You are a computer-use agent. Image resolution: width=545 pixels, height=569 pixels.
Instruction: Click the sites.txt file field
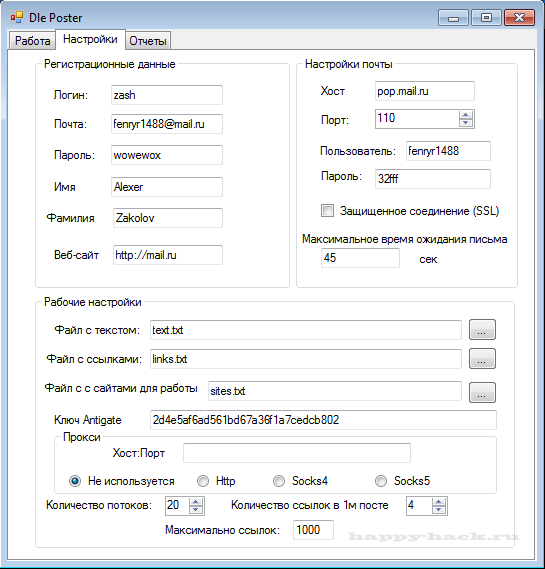[335, 391]
